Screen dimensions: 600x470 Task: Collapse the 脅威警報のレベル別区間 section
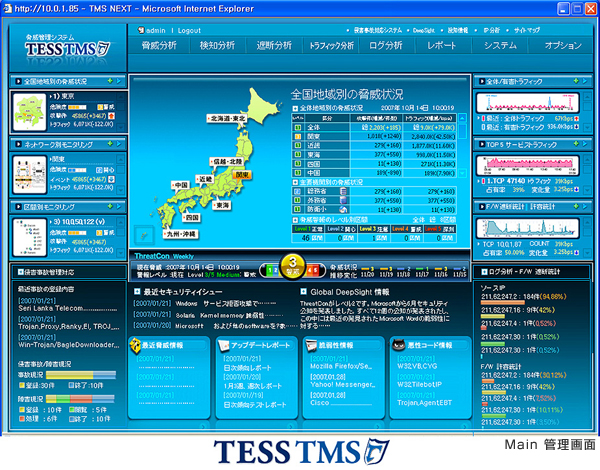click(x=295, y=220)
